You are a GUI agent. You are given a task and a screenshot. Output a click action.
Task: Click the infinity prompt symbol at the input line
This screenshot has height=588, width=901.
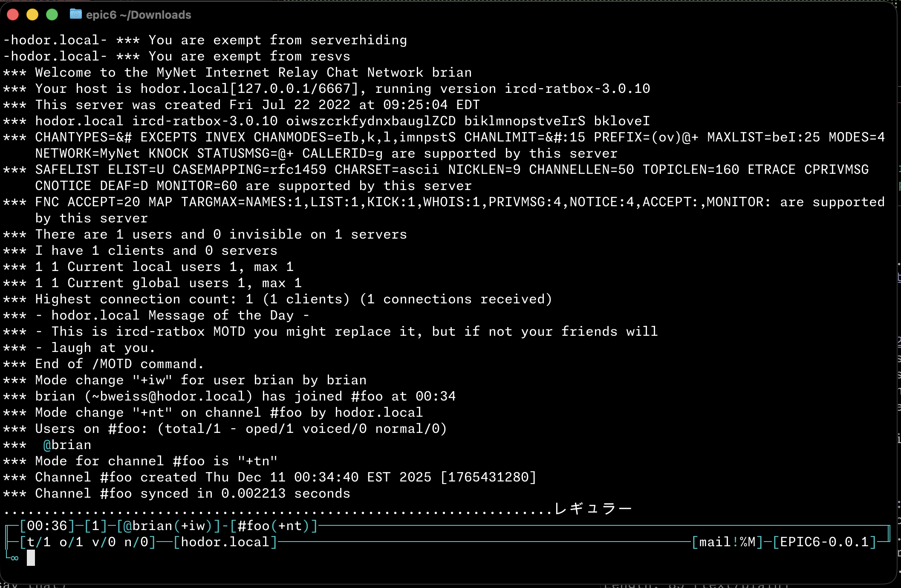14,558
